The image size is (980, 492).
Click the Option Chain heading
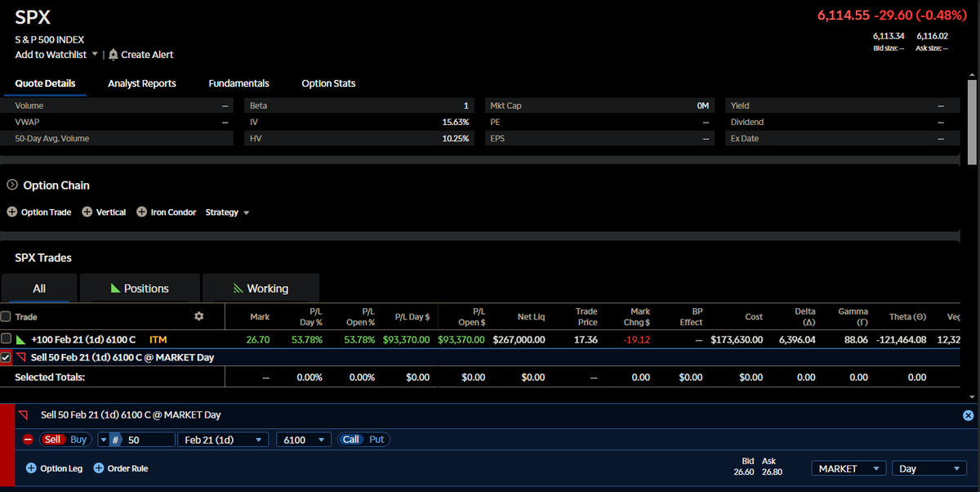tap(56, 186)
